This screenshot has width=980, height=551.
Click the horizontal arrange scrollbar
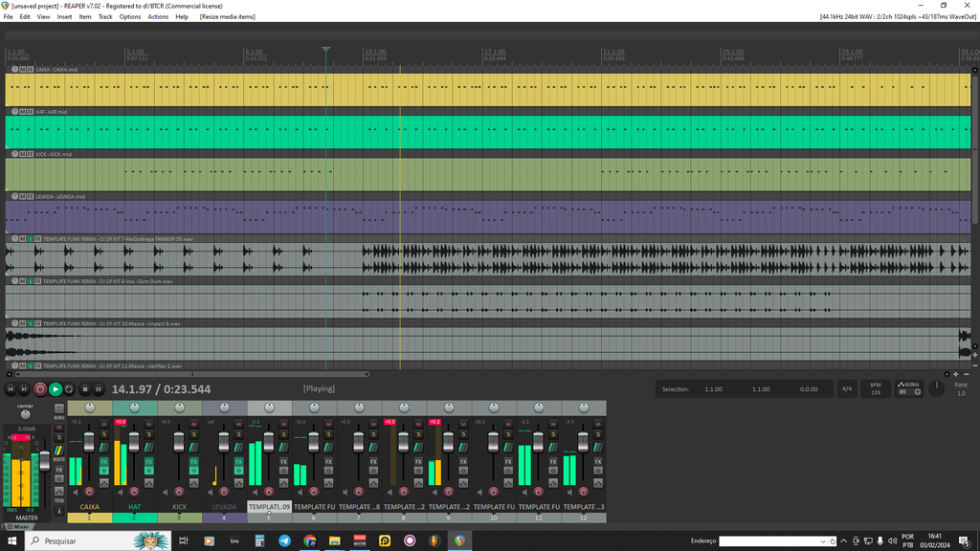[x=191, y=374]
